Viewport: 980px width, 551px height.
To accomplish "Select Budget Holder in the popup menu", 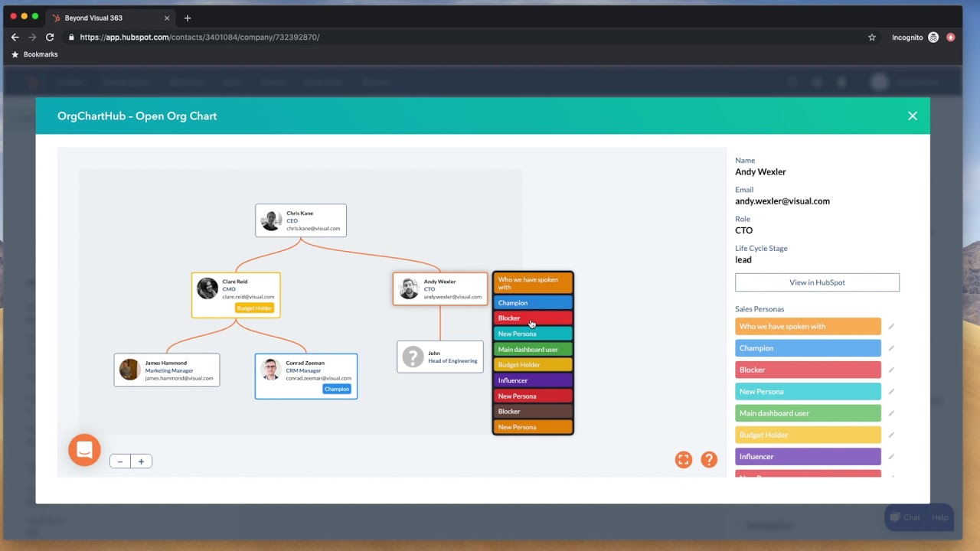I will click(533, 365).
